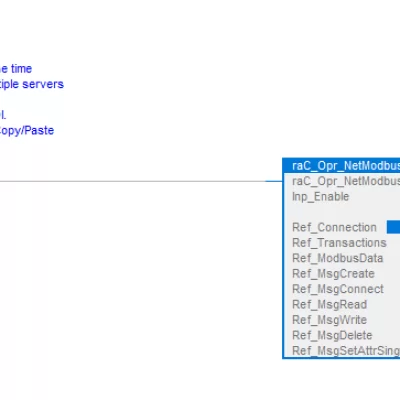Select the Ref_Transactions parameter

click(339, 243)
